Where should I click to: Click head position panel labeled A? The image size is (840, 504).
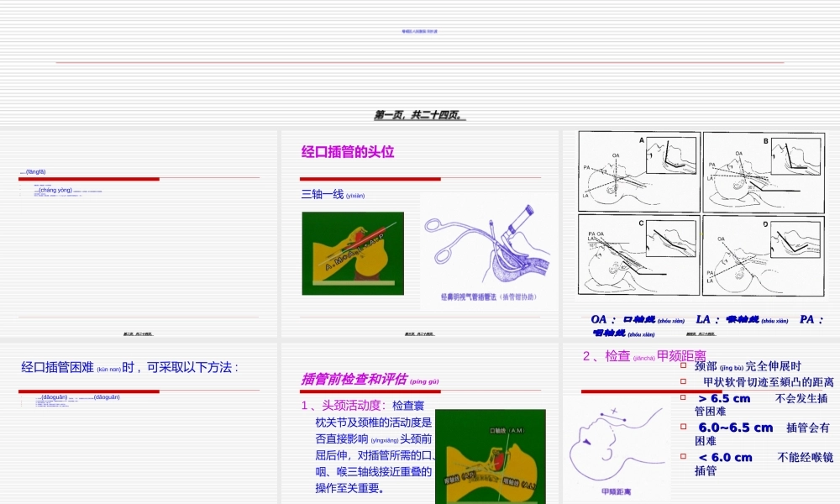pos(638,172)
